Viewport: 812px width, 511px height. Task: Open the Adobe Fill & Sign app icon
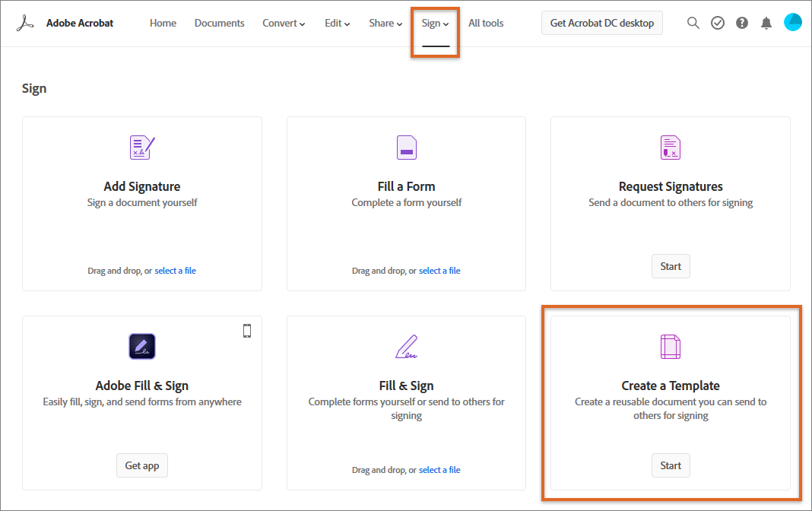(x=141, y=346)
